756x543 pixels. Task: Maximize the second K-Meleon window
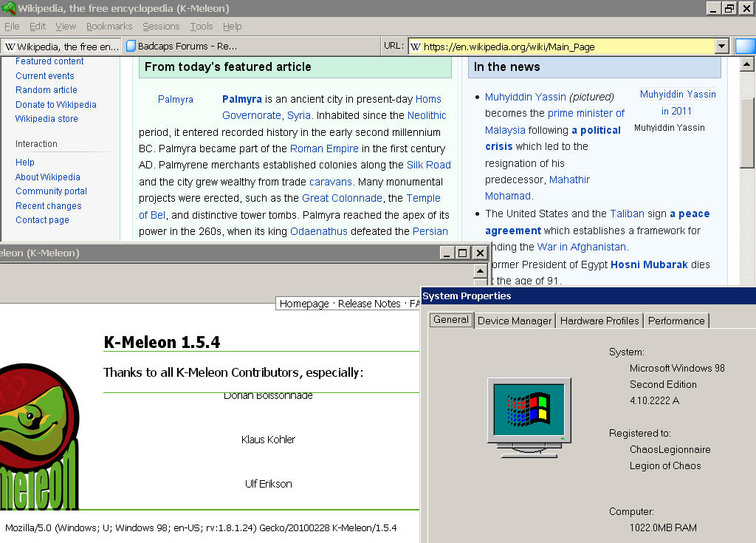coord(462,253)
